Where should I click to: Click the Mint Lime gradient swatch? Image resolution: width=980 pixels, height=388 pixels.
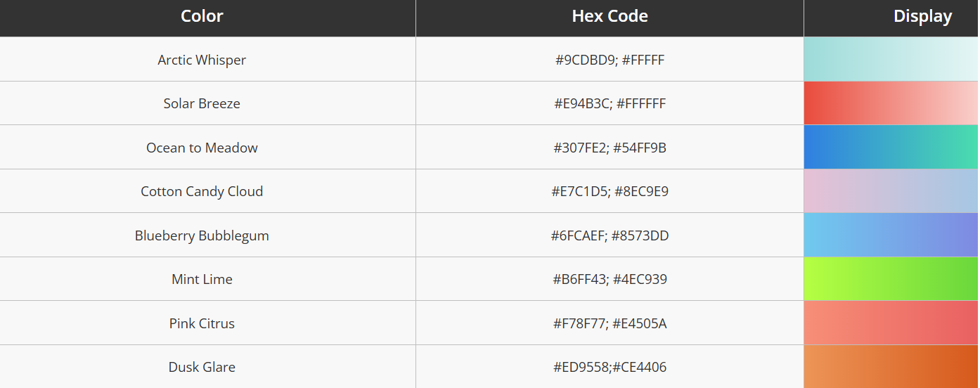891,279
